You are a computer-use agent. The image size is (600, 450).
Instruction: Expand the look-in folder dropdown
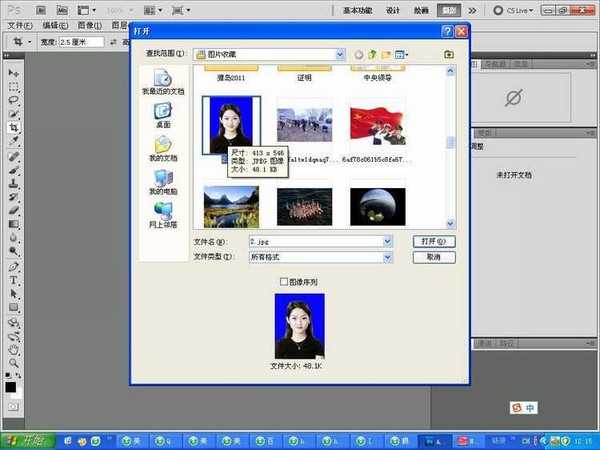(340, 53)
